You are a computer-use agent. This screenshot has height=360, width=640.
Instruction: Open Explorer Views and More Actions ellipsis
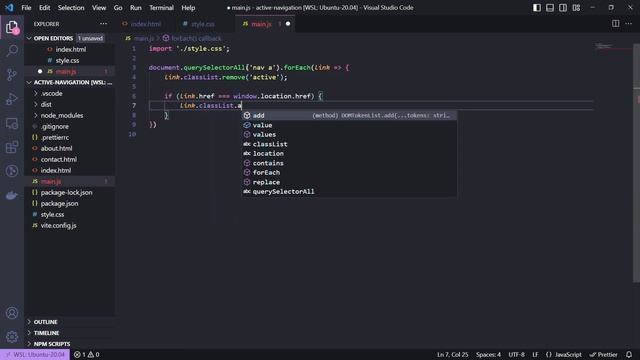coord(104,24)
